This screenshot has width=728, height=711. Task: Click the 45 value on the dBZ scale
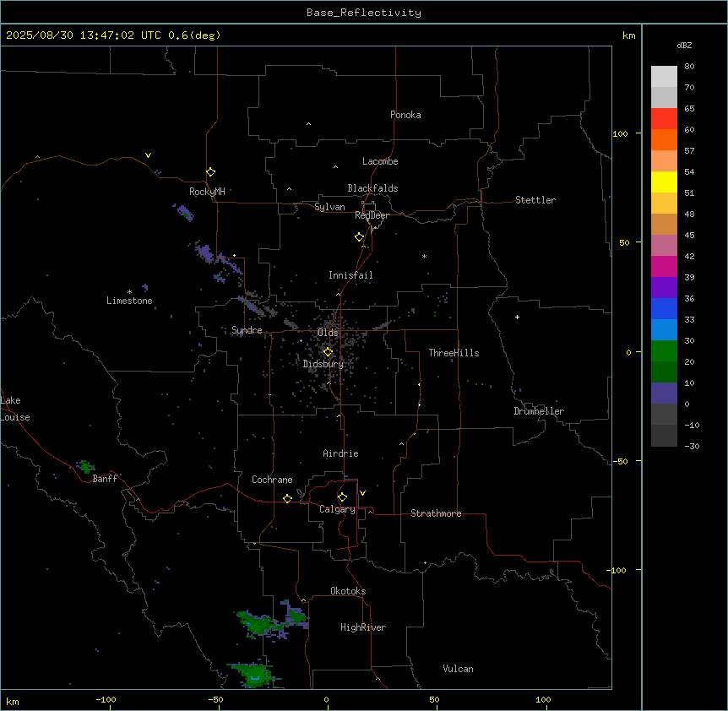[689, 236]
